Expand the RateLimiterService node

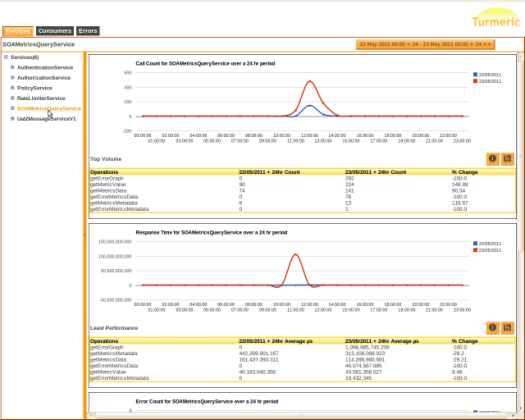12,98
